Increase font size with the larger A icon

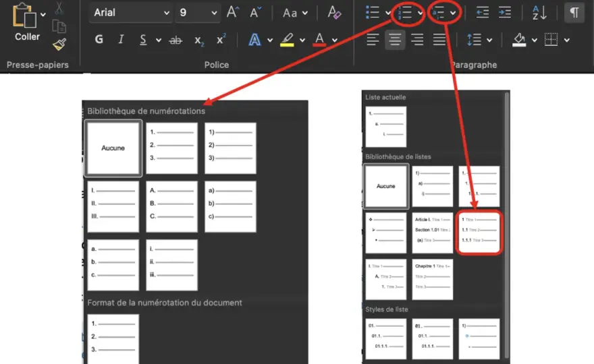click(x=233, y=13)
